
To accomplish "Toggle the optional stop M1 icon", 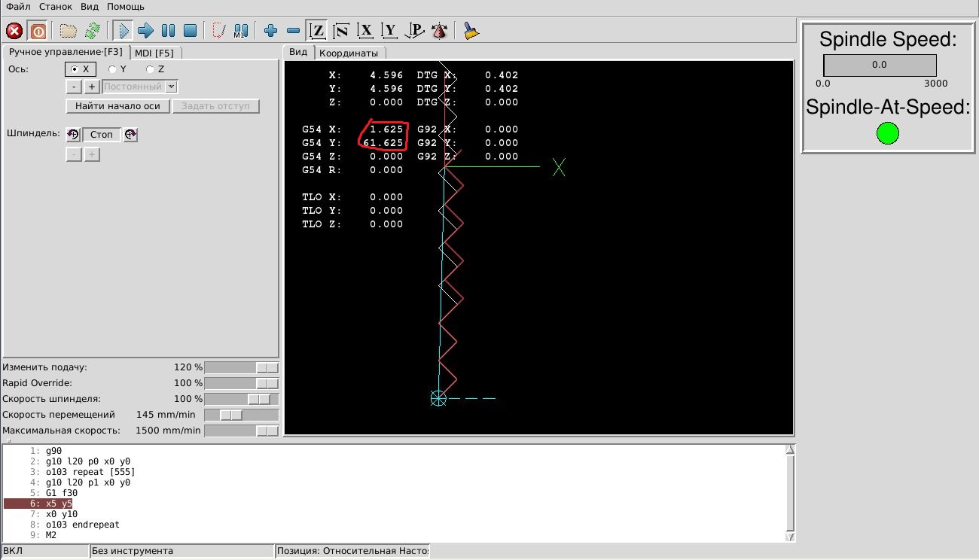I will click(241, 31).
